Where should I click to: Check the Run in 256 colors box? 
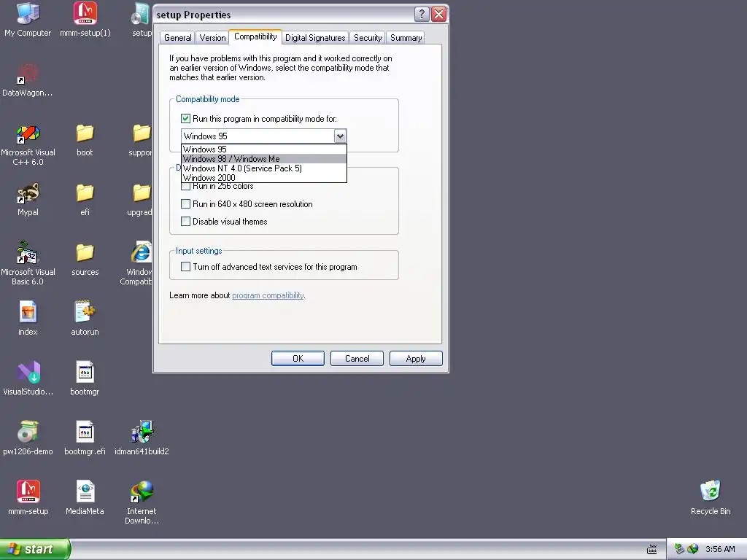185,186
